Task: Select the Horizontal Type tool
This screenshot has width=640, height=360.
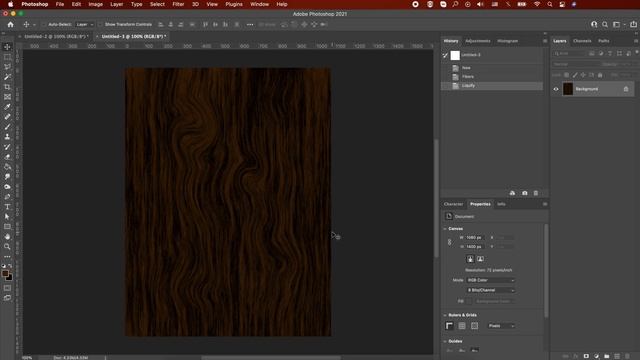Action: (x=7, y=207)
